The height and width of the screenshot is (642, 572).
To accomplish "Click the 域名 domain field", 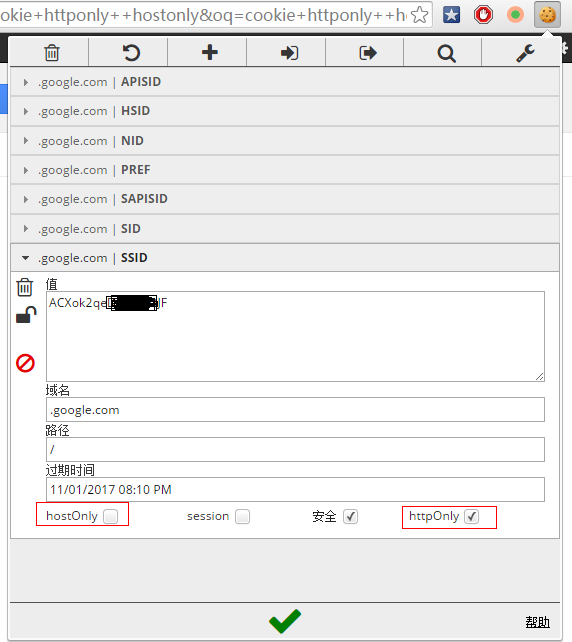I will point(295,409).
